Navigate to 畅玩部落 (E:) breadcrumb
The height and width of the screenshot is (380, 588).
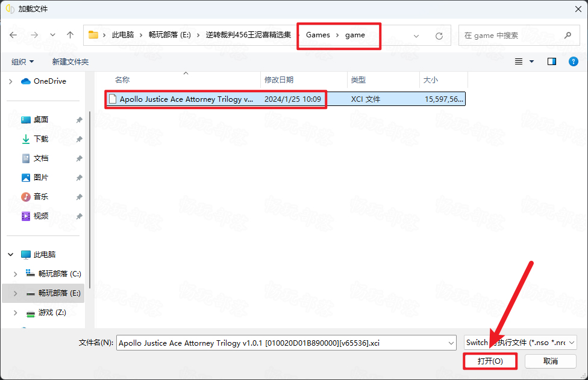(169, 35)
